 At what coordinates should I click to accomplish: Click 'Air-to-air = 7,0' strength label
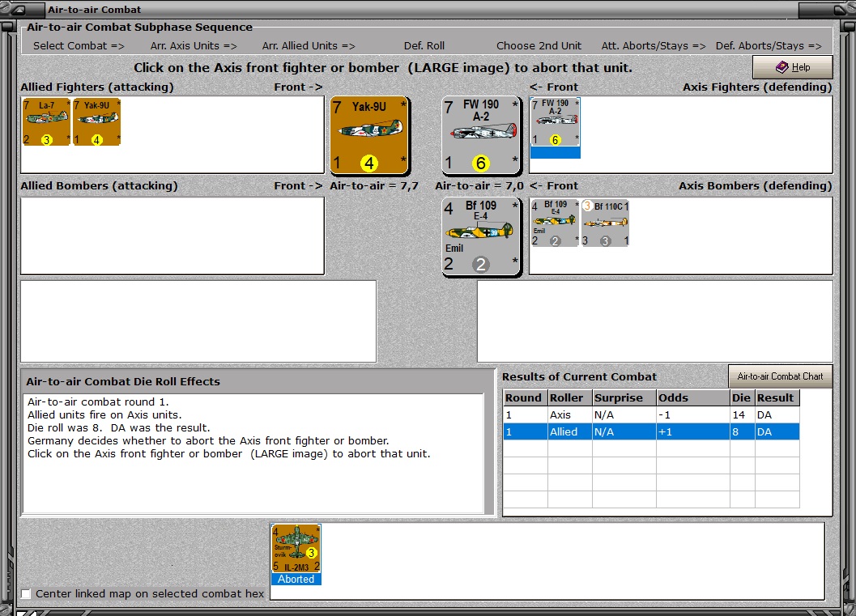pyautogui.click(x=479, y=185)
